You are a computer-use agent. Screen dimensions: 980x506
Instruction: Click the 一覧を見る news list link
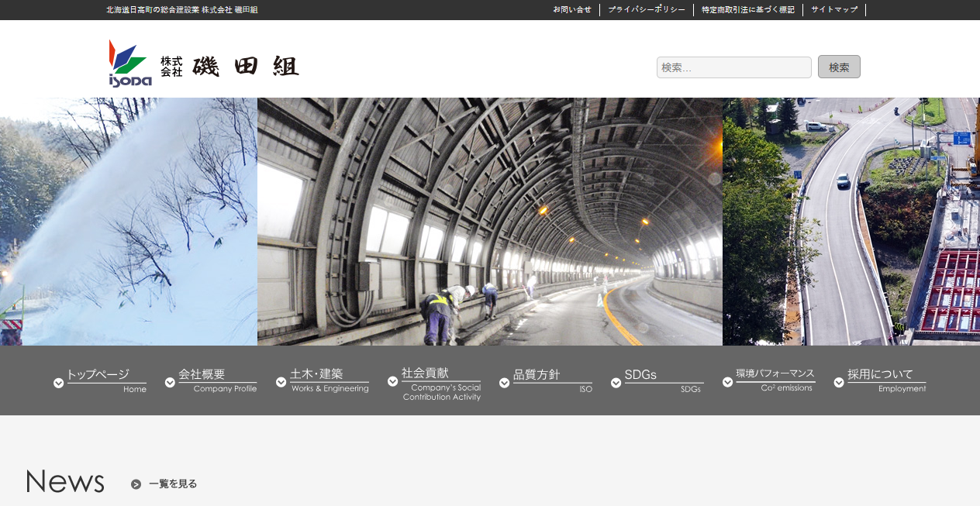coord(171,484)
